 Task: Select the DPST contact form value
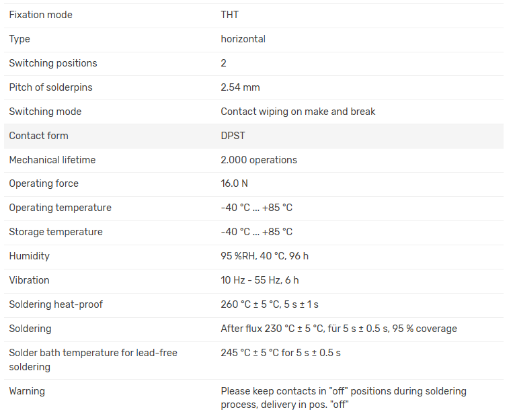click(233, 136)
